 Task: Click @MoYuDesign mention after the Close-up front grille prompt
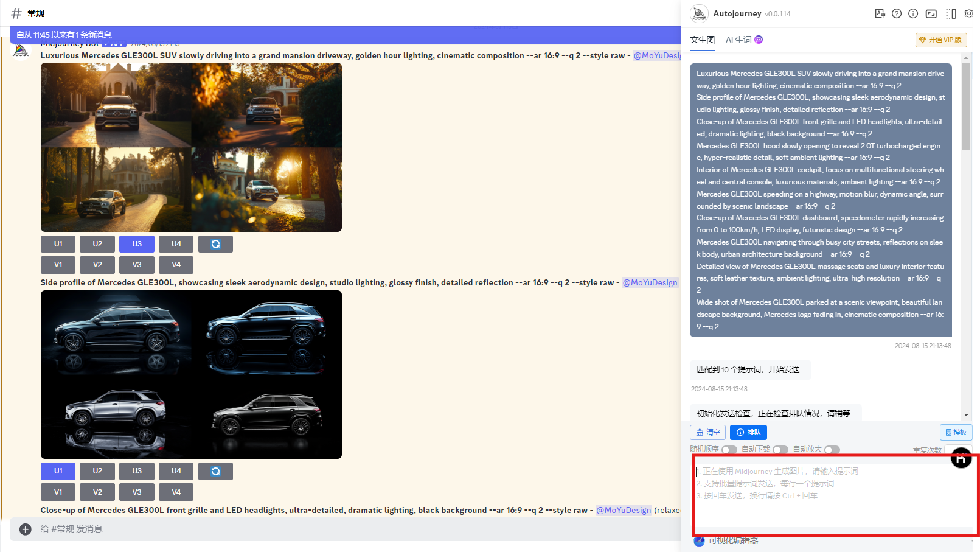[x=624, y=511]
